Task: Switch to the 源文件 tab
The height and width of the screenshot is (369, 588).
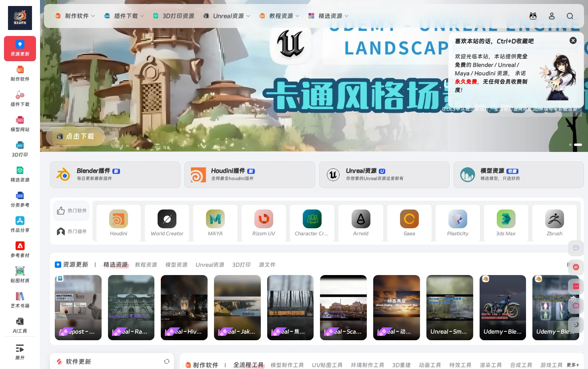Action: pos(267,265)
